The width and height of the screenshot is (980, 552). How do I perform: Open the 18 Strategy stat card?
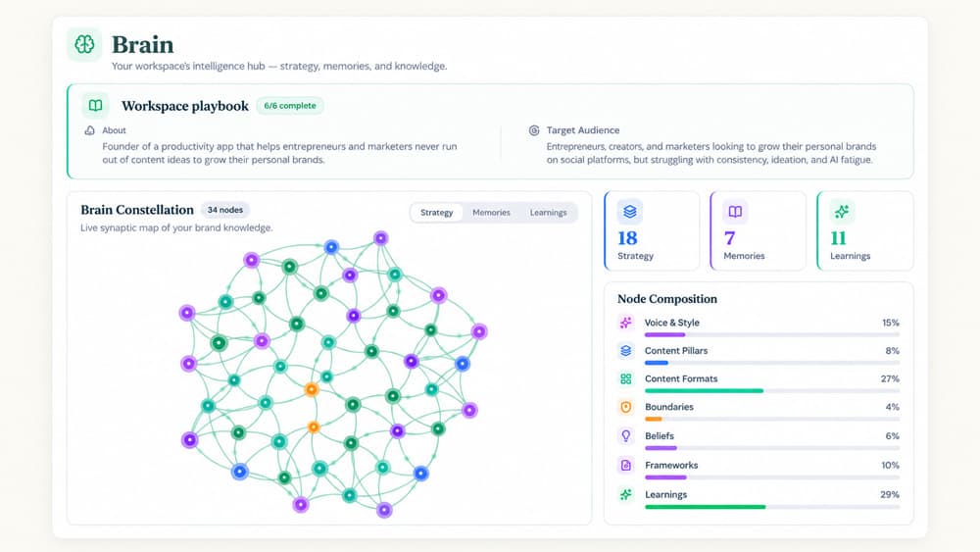point(652,230)
